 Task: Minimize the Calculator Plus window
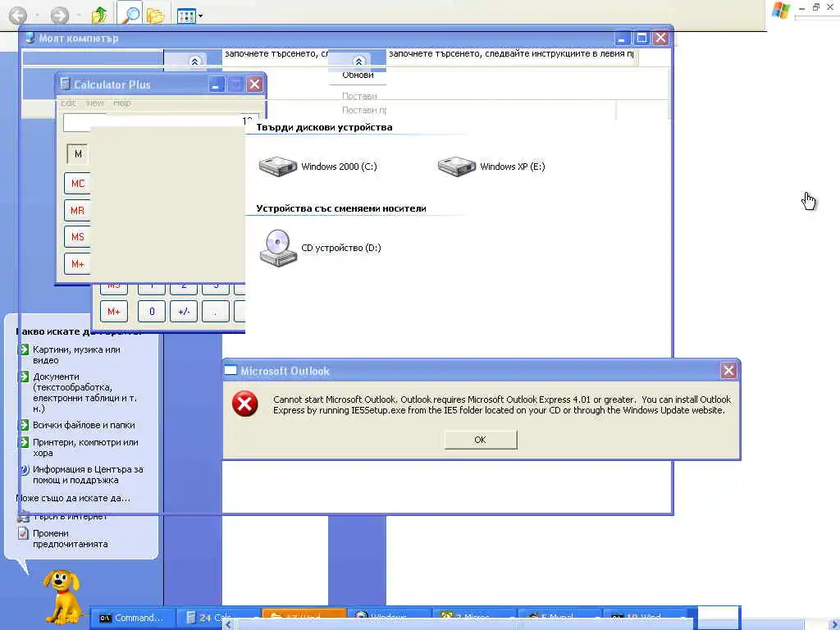click(x=217, y=84)
